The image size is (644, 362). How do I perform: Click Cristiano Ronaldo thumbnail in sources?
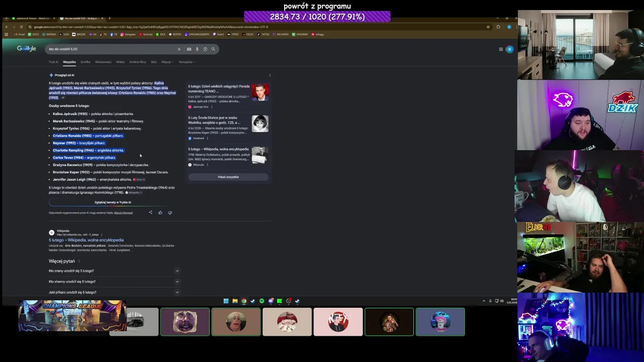[x=260, y=92]
